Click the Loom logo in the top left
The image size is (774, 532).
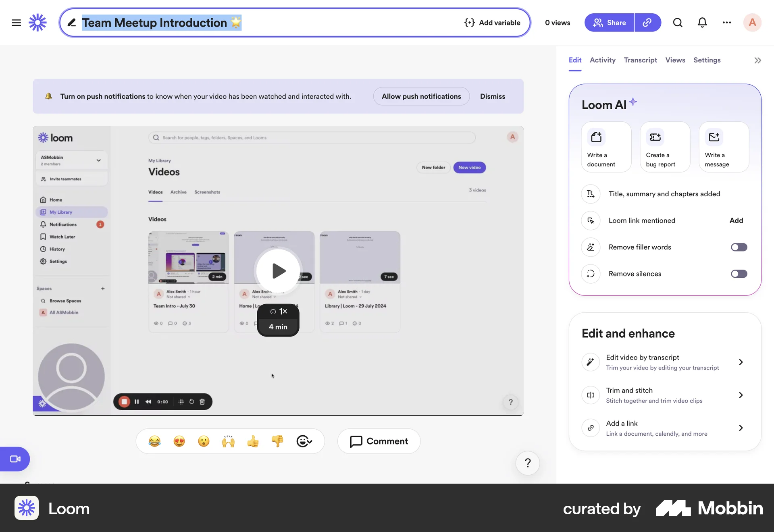(37, 23)
